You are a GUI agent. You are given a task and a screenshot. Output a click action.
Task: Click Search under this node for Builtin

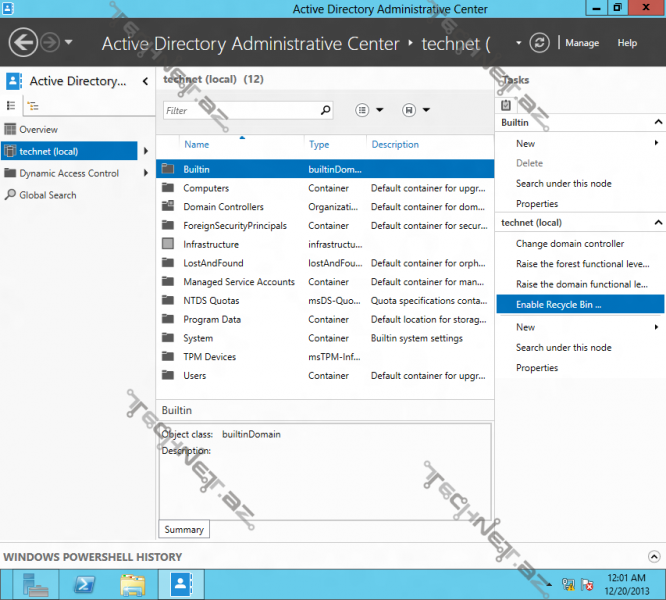(564, 183)
